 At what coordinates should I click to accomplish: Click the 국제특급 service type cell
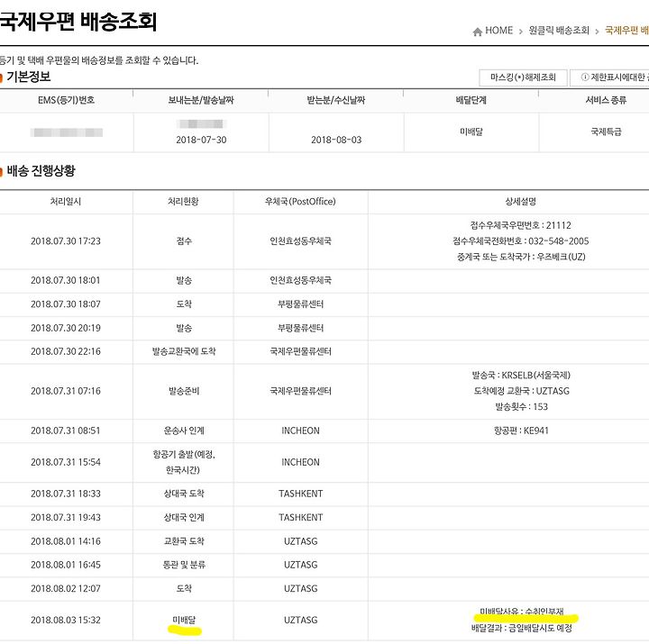click(x=606, y=132)
